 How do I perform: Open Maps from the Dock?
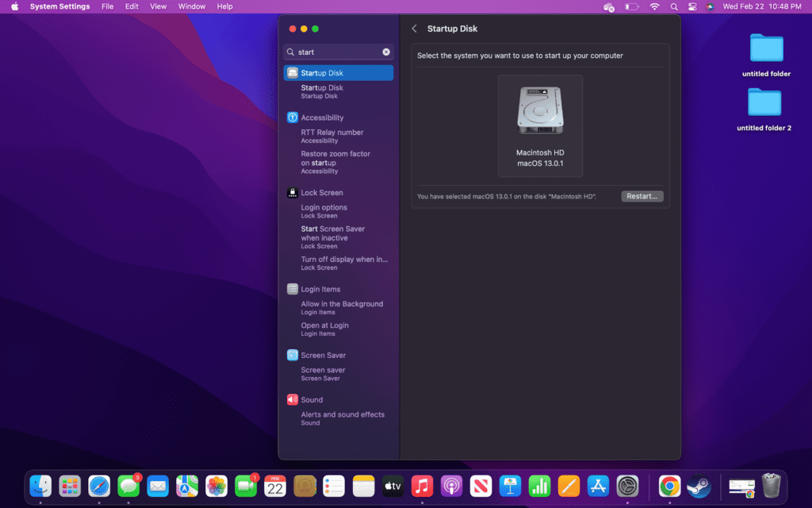click(x=187, y=487)
